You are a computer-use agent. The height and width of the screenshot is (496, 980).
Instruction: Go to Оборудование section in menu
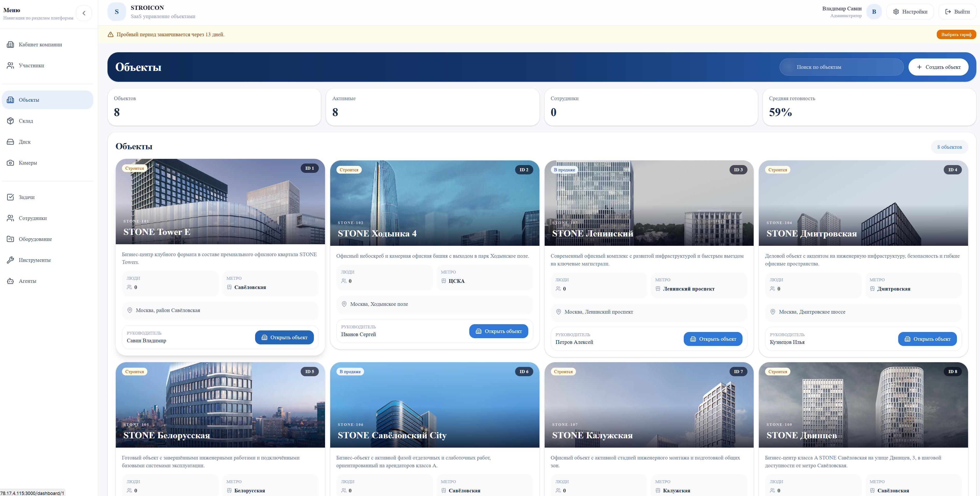[x=35, y=239]
